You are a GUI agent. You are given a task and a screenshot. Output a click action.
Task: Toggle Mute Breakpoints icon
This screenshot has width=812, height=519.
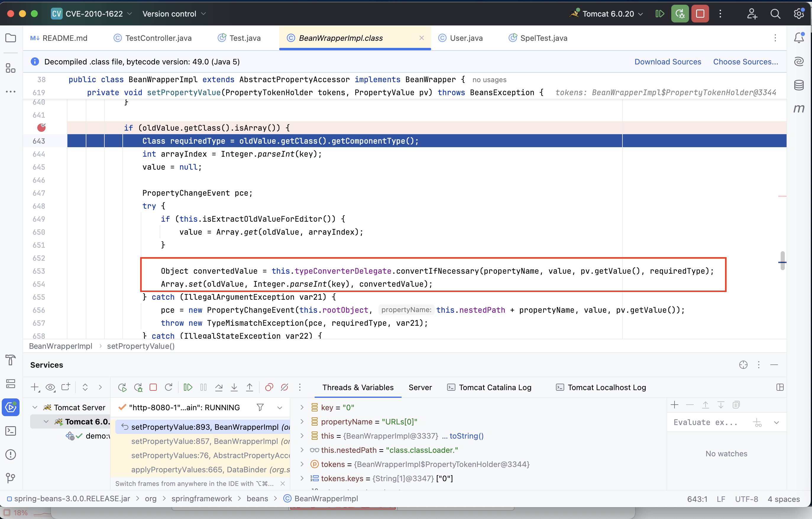(284, 387)
